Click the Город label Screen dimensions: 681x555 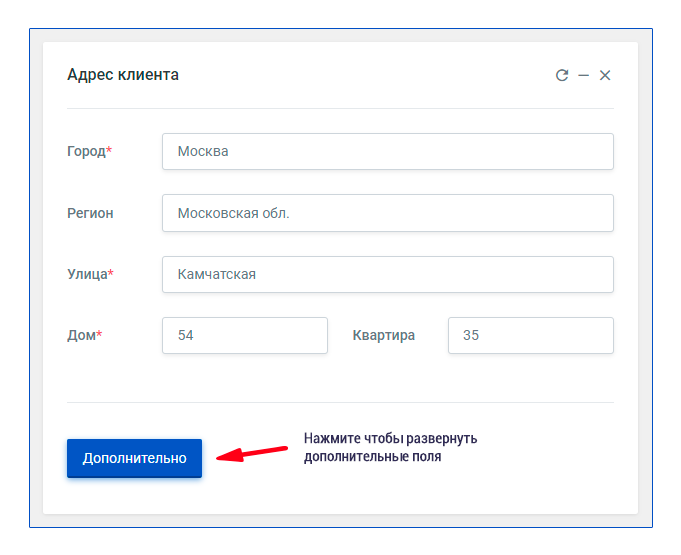[x=86, y=151]
